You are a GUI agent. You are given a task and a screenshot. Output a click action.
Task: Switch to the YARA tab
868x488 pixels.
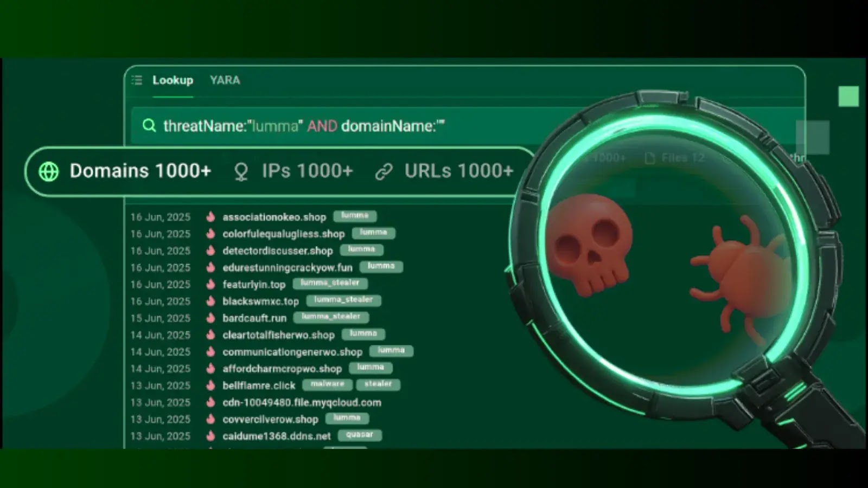coord(224,80)
